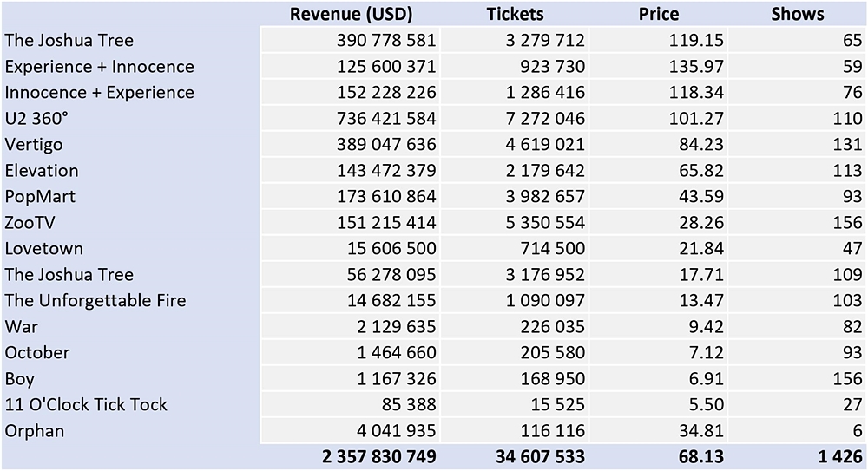
Task: Click the PopMart row label
Action: (x=40, y=197)
